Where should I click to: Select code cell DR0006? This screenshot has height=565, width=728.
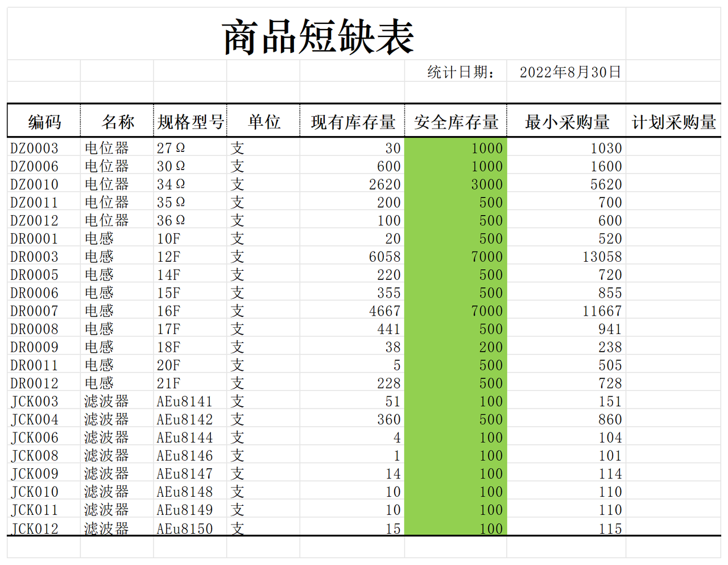[44, 292]
